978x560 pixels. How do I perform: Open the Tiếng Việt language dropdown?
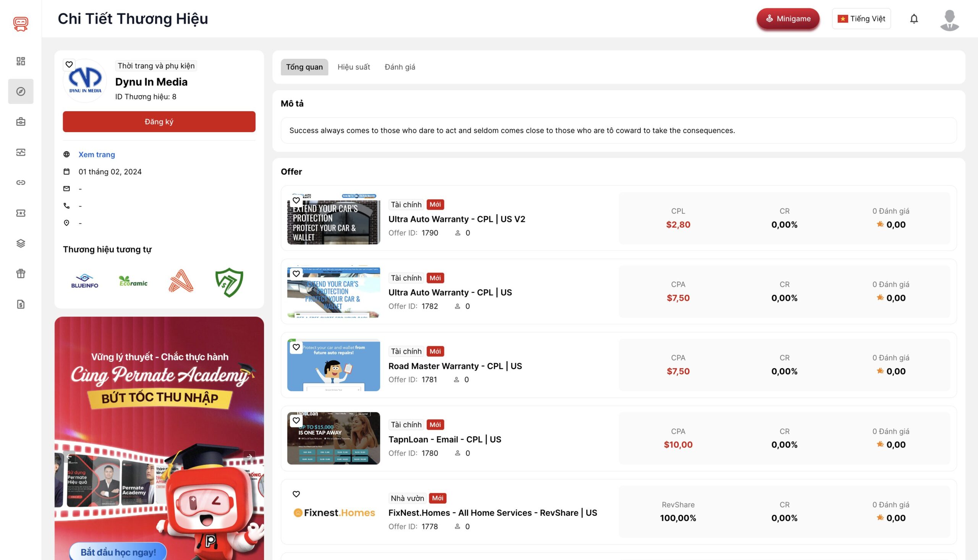pyautogui.click(x=861, y=19)
